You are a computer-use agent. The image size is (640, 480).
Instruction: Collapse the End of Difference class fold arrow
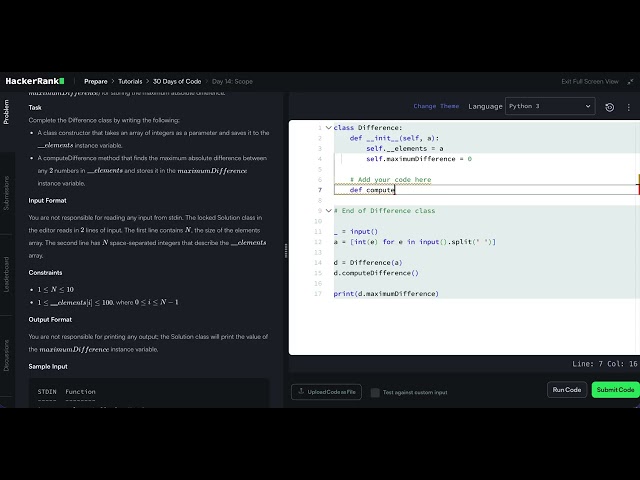[329, 211]
